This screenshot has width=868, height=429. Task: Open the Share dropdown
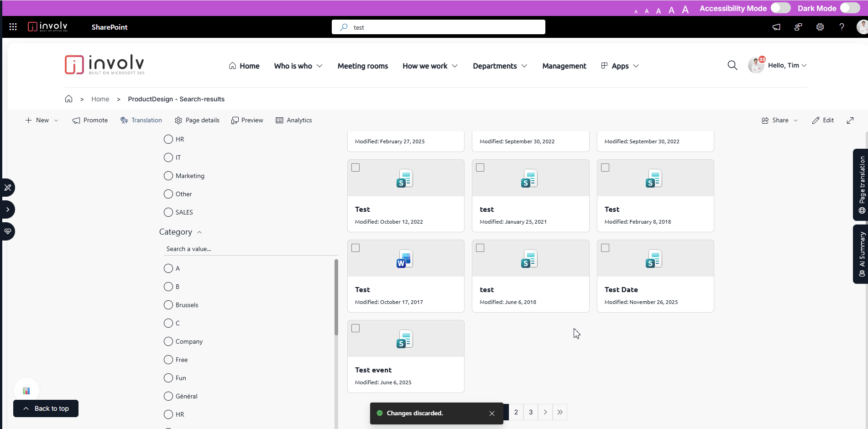point(779,120)
